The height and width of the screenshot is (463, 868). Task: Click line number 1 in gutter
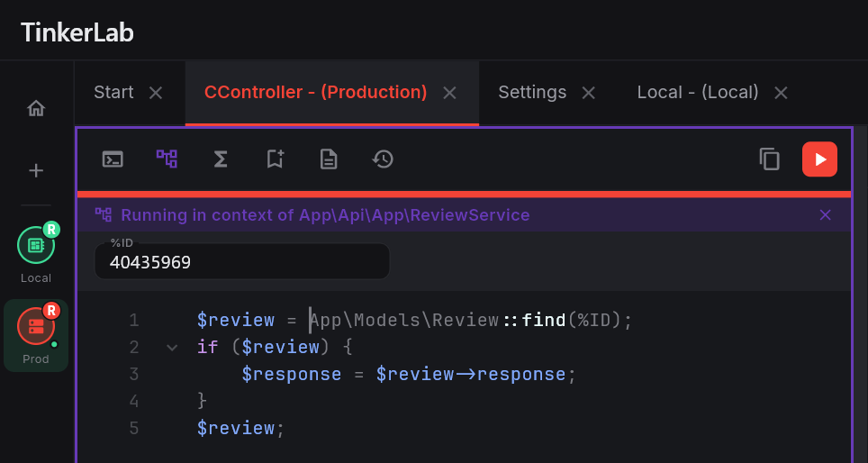pos(133,320)
